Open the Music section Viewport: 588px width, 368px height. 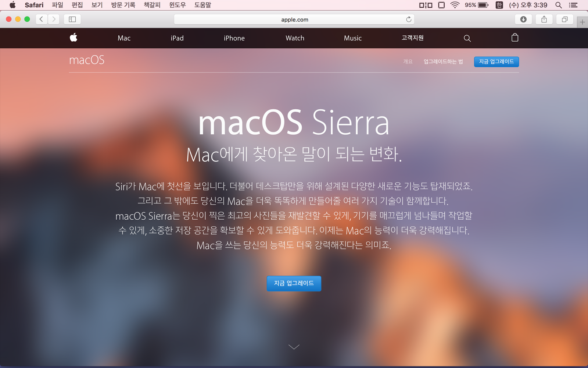pyautogui.click(x=353, y=38)
